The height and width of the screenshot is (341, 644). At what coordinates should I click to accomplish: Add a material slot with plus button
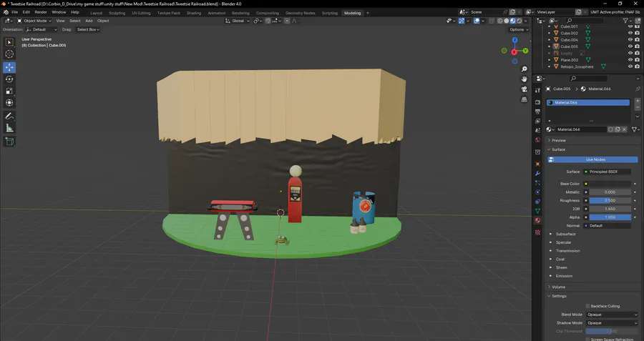[x=638, y=101]
